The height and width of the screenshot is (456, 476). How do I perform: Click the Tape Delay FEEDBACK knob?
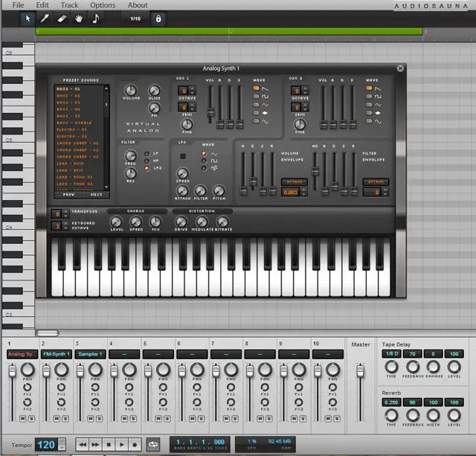pyautogui.click(x=413, y=367)
